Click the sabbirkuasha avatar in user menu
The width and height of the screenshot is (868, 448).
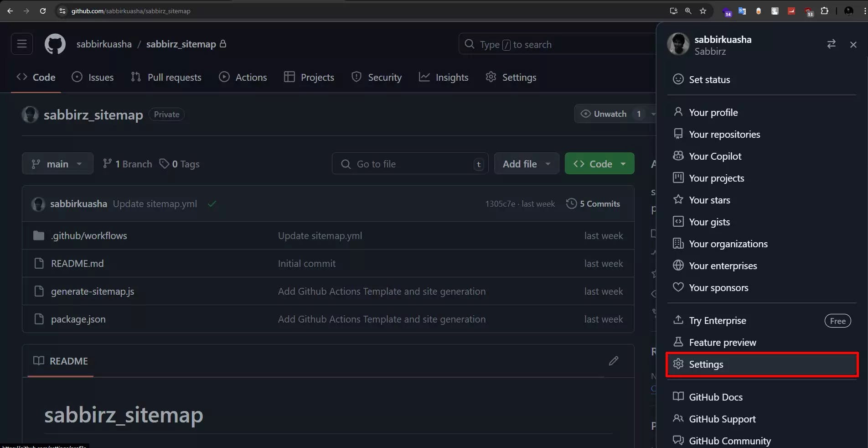(x=678, y=44)
